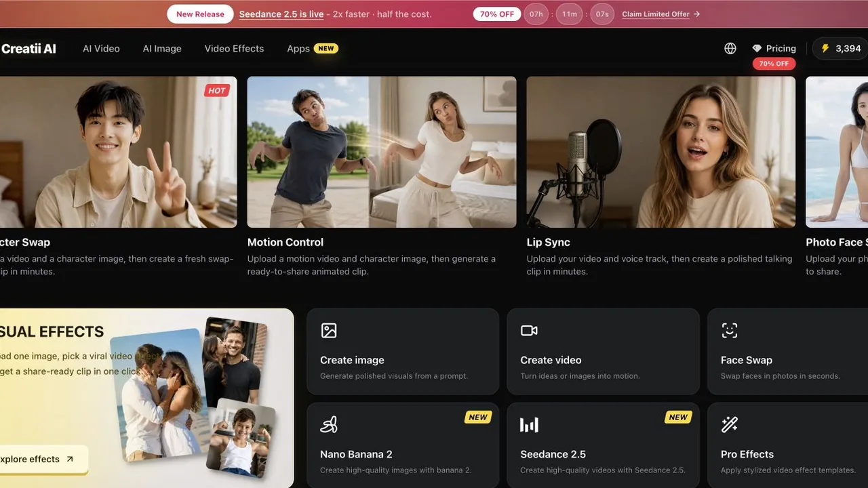Click the arrow after Claim Limited Offer
Image resolution: width=868 pixels, height=488 pixels.
point(696,14)
